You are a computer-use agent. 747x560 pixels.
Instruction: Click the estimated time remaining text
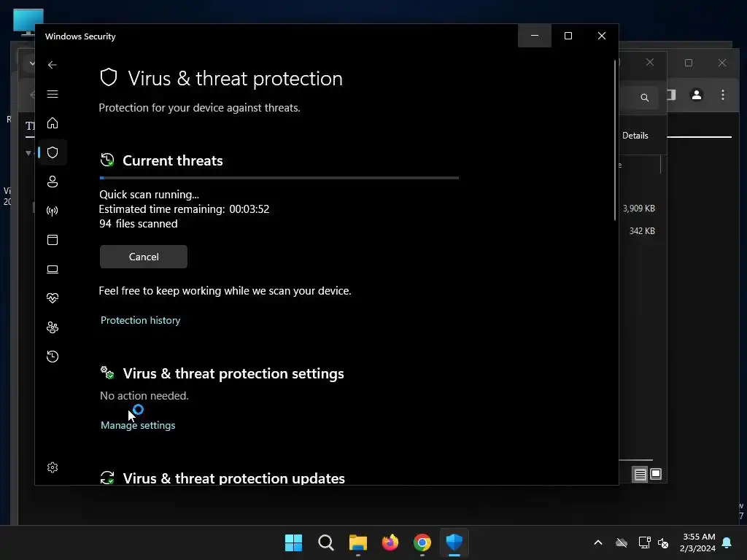[184, 209]
